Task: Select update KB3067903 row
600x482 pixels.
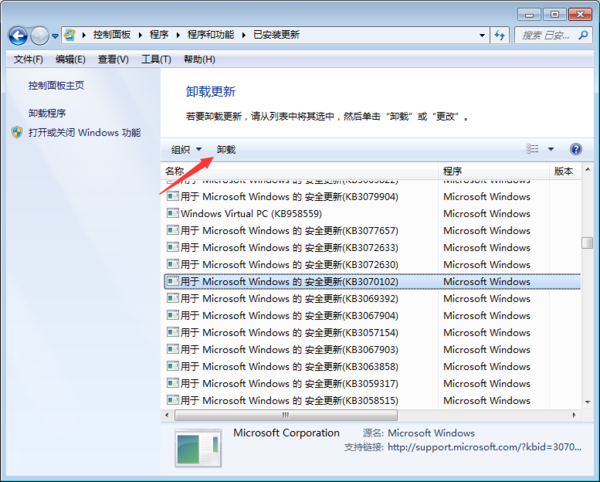Action: tap(372, 349)
